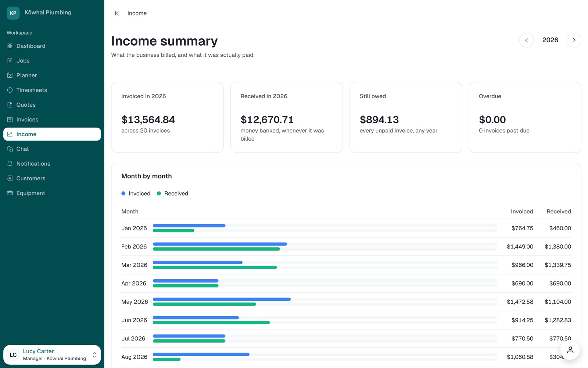Expand the Lucy Carter account switcher
The width and height of the screenshot is (588, 368).
(x=52, y=355)
